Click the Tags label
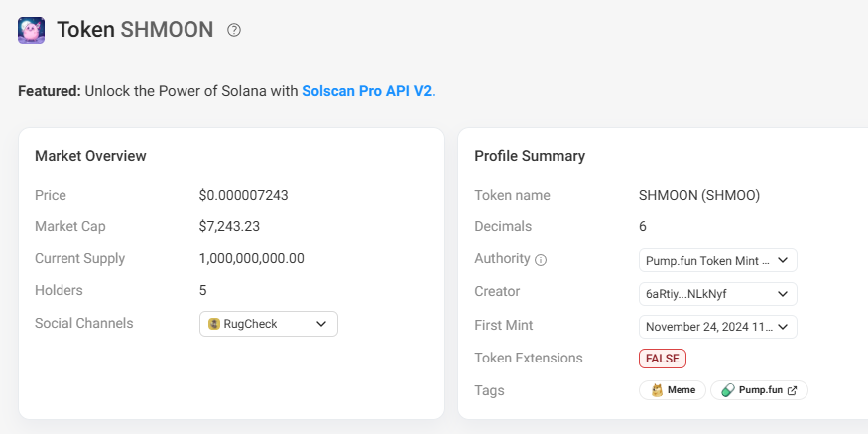868x434 pixels. [489, 390]
